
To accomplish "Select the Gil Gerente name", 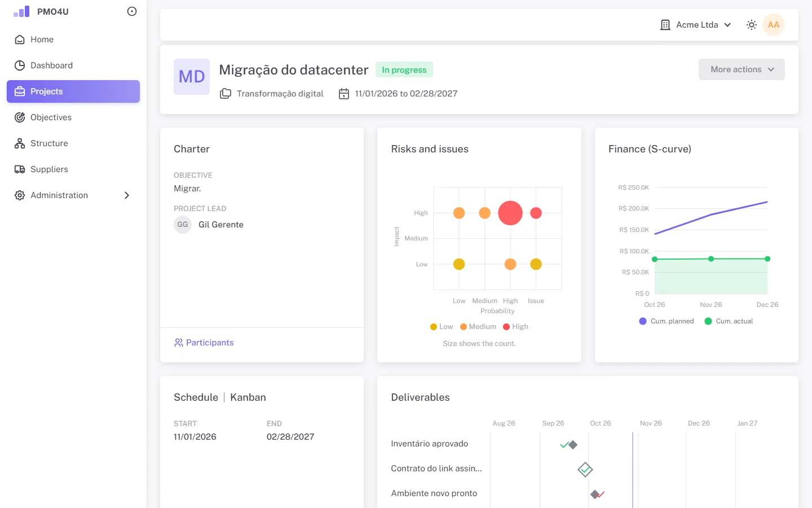I will (x=221, y=225).
